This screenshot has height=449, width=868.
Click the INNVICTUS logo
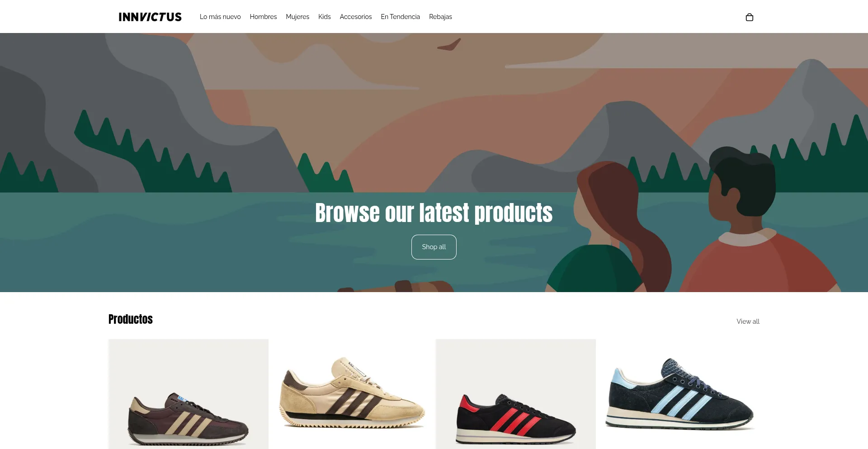[x=150, y=17]
